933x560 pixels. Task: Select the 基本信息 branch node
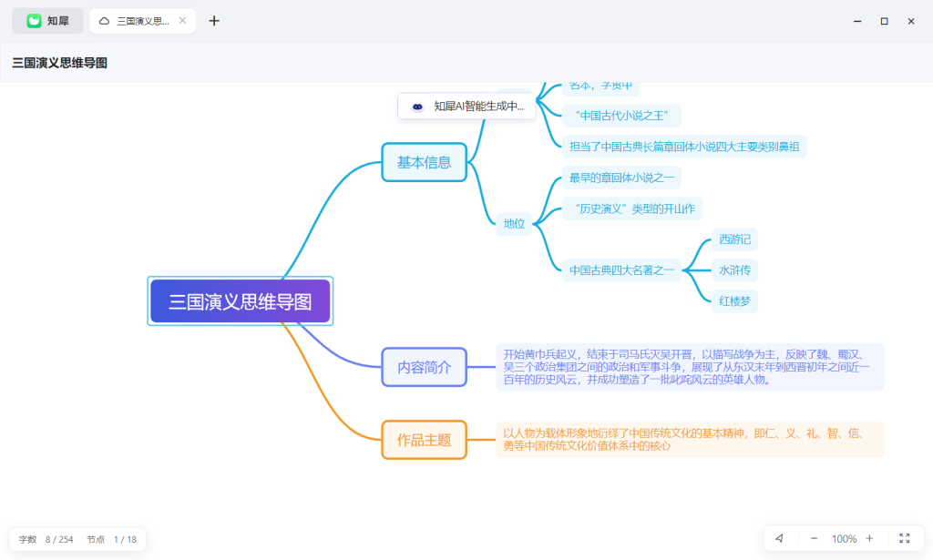coord(425,162)
